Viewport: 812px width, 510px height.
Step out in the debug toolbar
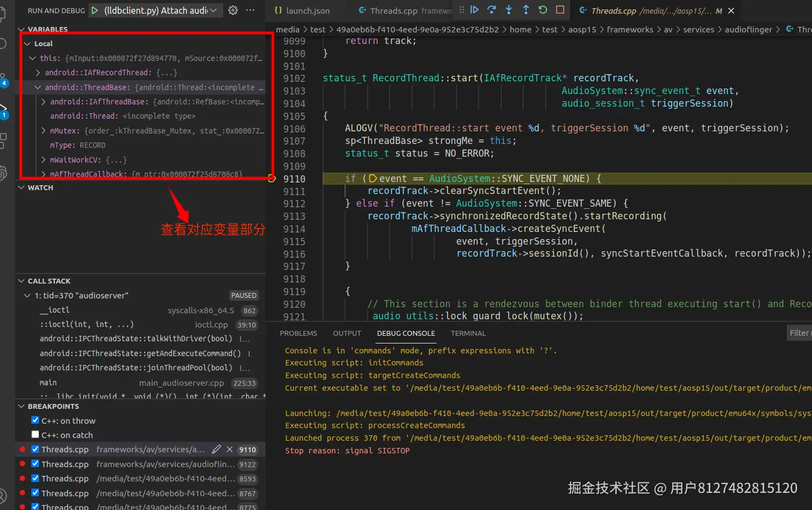[526, 10]
